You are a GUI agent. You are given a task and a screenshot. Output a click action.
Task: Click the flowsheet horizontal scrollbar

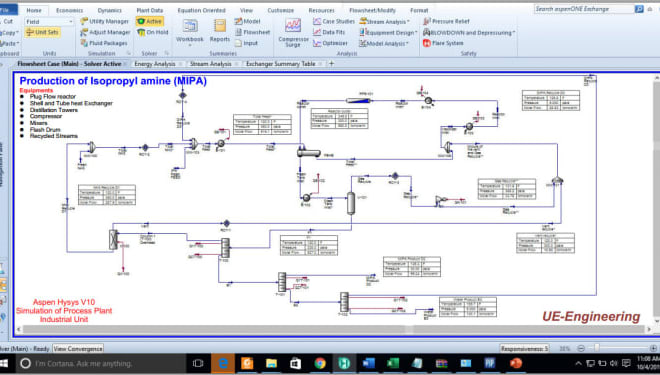coord(333,330)
